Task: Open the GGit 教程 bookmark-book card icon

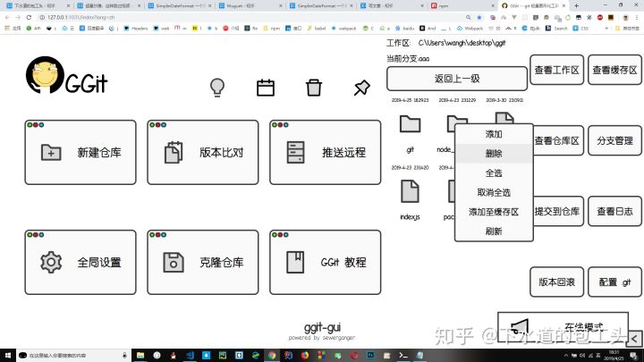Action: [295, 262]
